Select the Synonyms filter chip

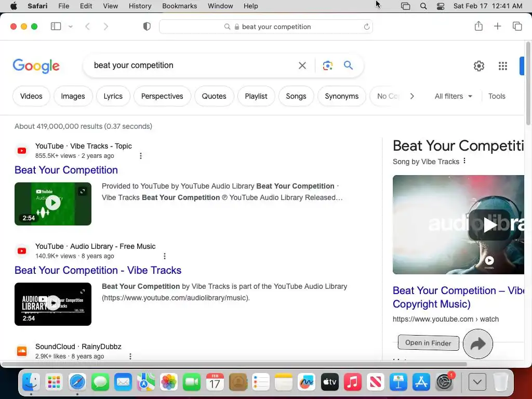342,96
